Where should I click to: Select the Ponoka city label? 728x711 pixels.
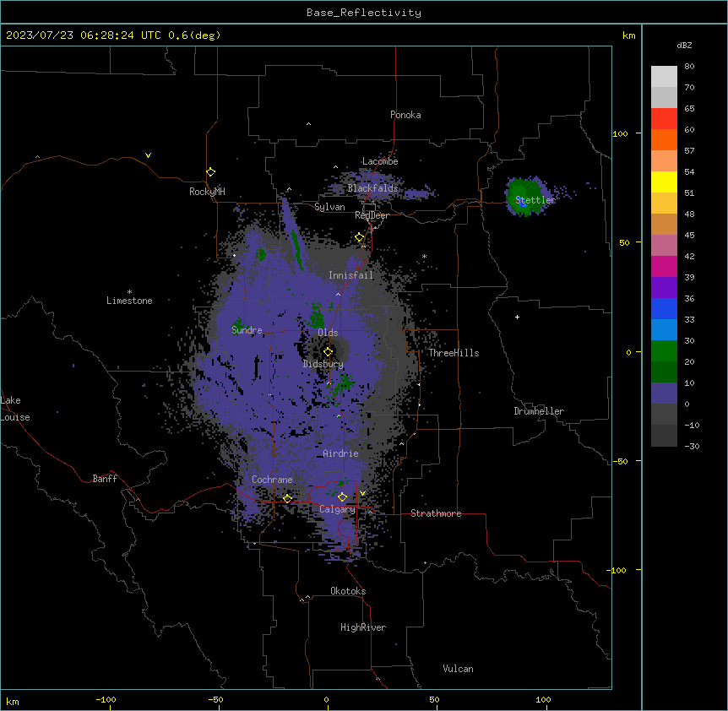[405, 115]
